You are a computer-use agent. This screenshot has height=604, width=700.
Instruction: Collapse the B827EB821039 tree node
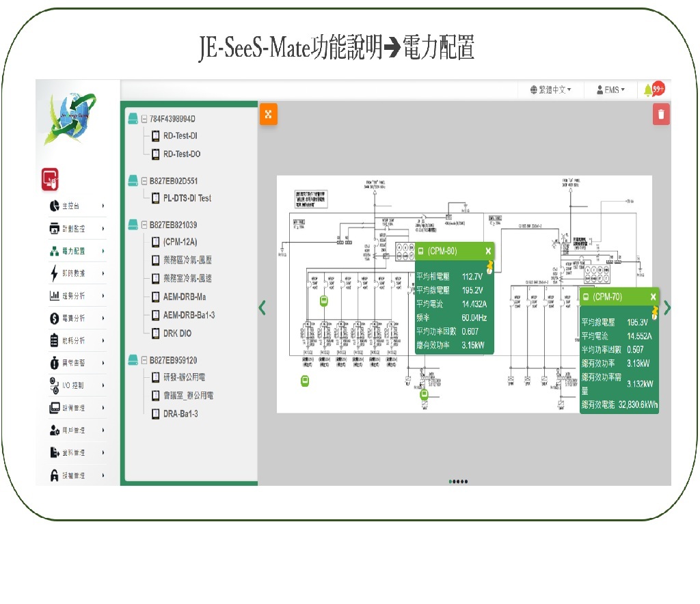click(144, 225)
